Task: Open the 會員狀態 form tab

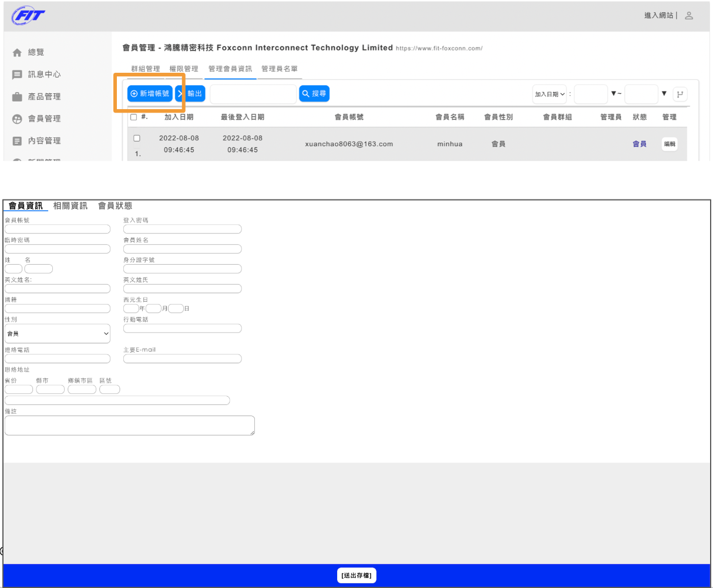Action: point(115,206)
